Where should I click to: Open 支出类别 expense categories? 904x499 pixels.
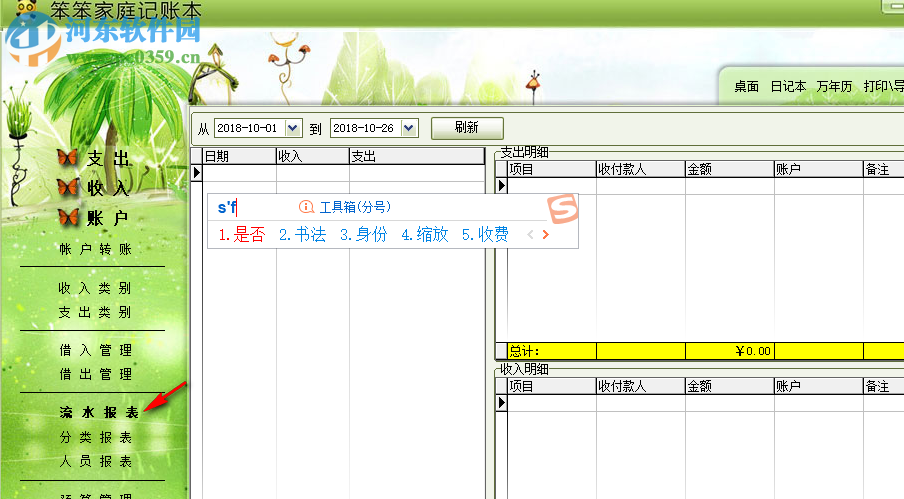coord(95,312)
